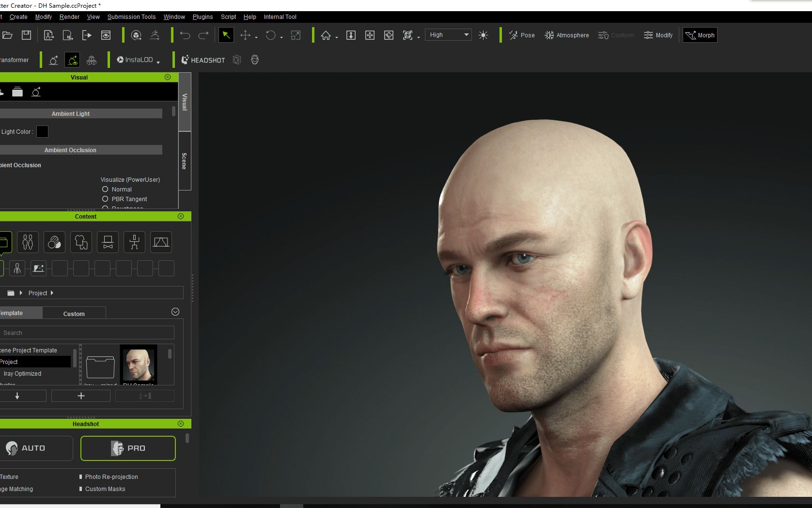Open the Move tool dropdown arrow
812x508 pixels.
click(x=256, y=37)
